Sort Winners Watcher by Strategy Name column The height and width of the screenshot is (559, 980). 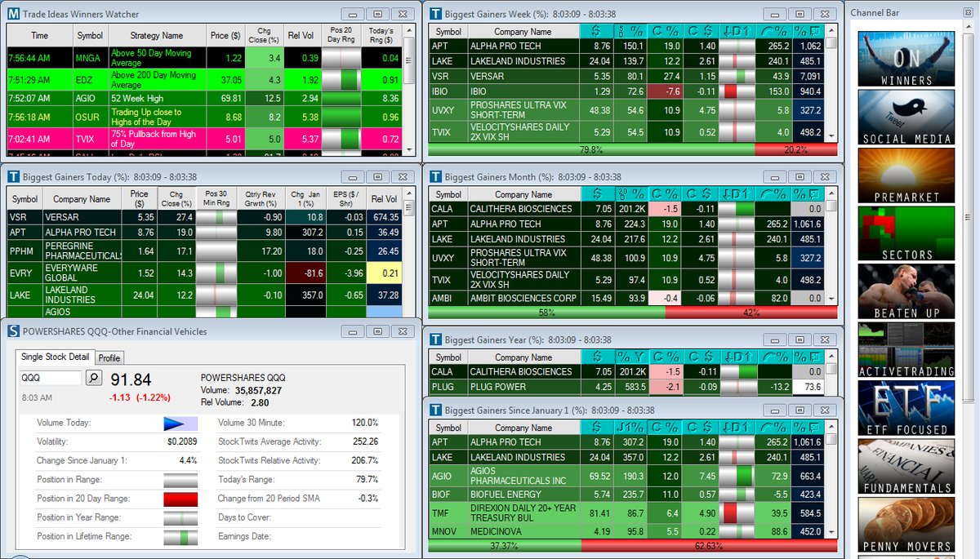(157, 36)
